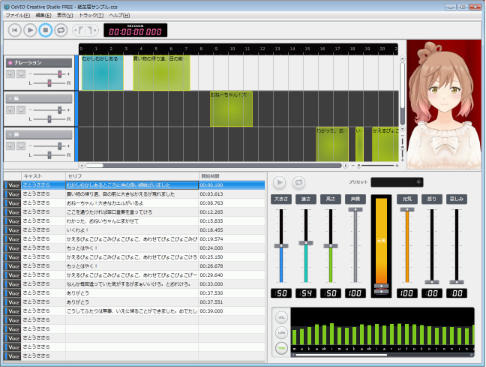Select the blue speech clip on the timeline
486x367 pixels.
(x=102, y=73)
